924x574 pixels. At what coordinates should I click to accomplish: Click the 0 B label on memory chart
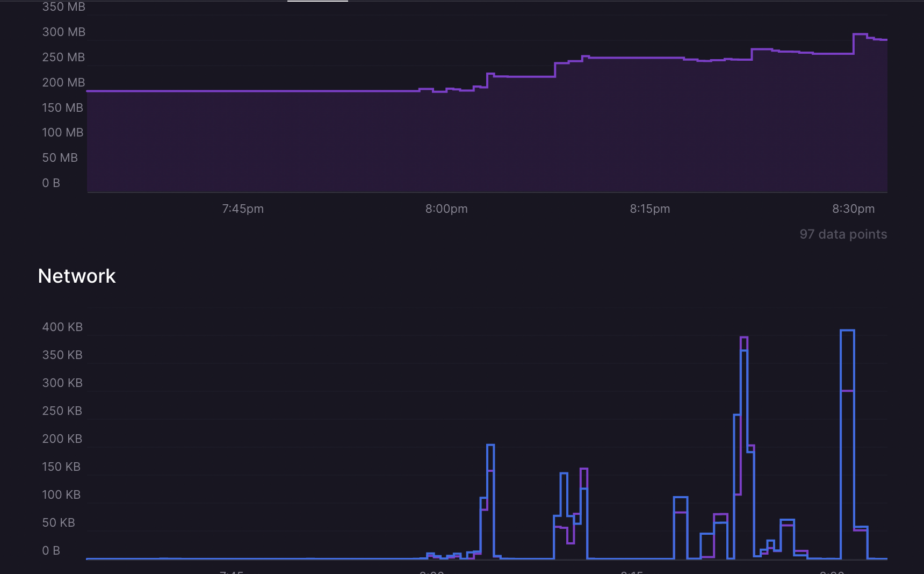coord(50,183)
